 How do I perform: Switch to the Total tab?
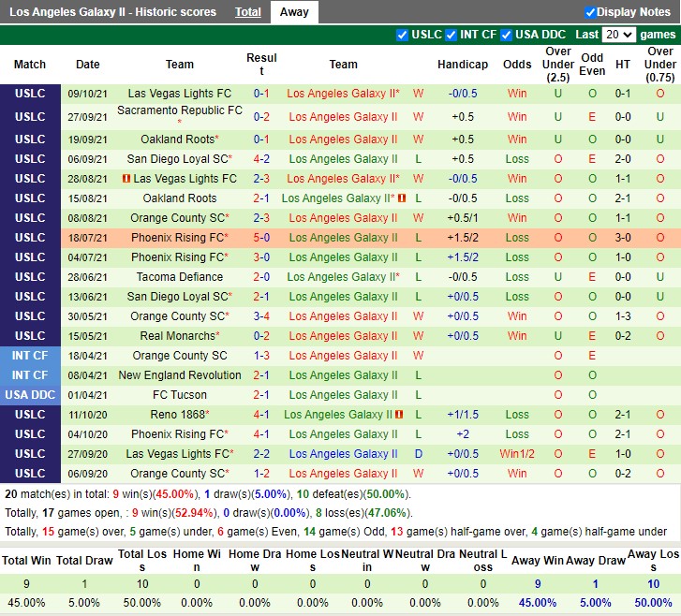(248, 12)
